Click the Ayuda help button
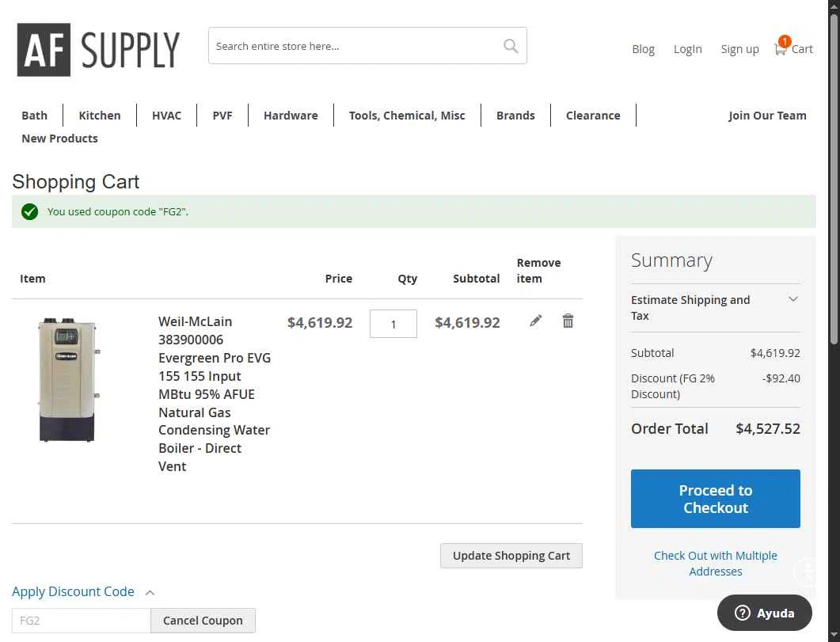Image resolution: width=840 pixels, height=642 pixels. 765,613
